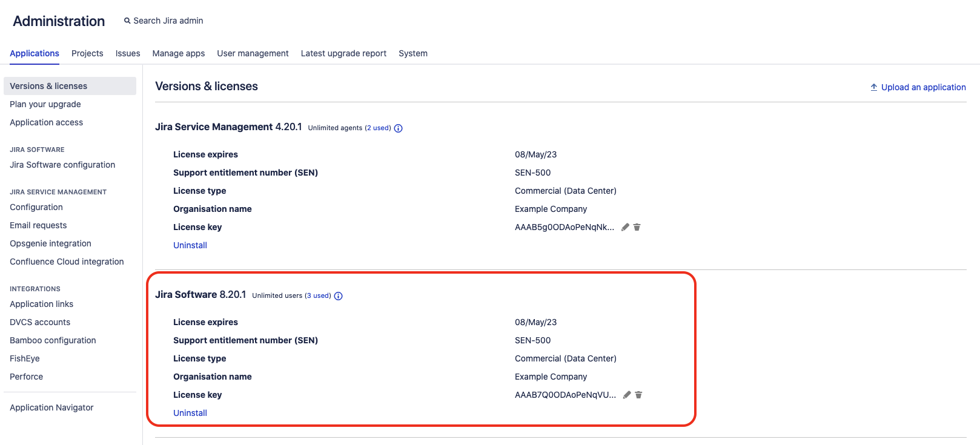
Task: Click the Administration heading
Action: point(59,21)
